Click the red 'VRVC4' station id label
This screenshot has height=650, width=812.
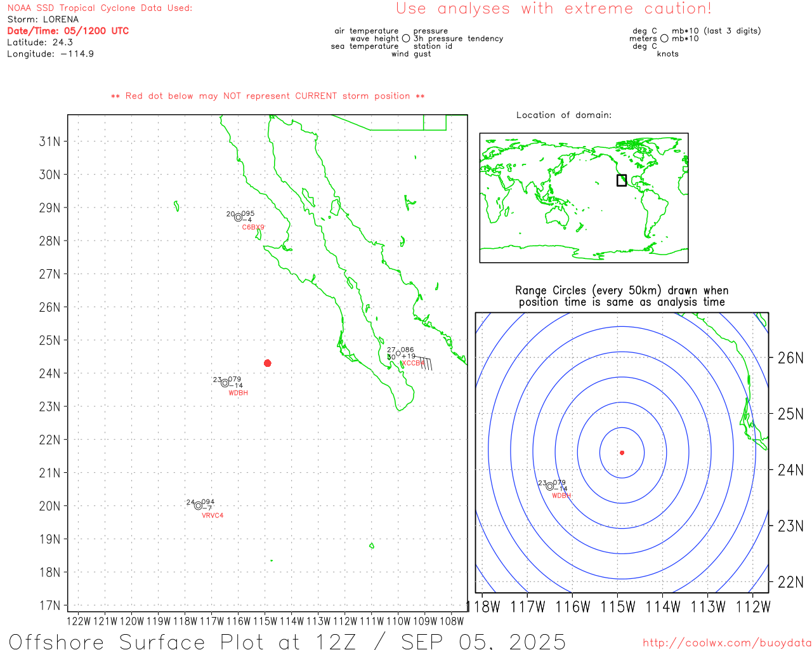(213, 515)
